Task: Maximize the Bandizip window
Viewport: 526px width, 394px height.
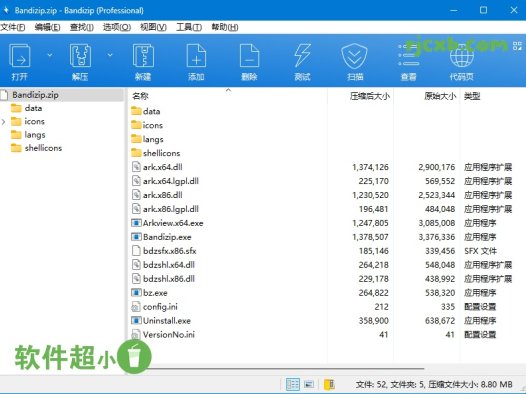Action: [483, 10]
